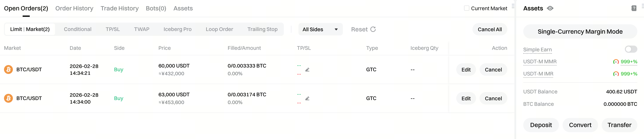
Task: Edit TP/SL for the 60,000 USDT order
Action: [307, 70]
